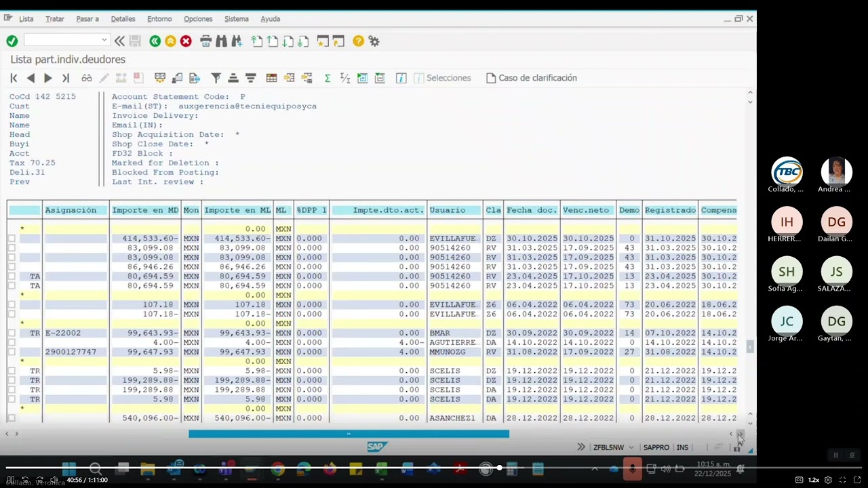Click the Find Next binoculars icon
The height and width of the screenshot is (488, 868).
[237, 41]
